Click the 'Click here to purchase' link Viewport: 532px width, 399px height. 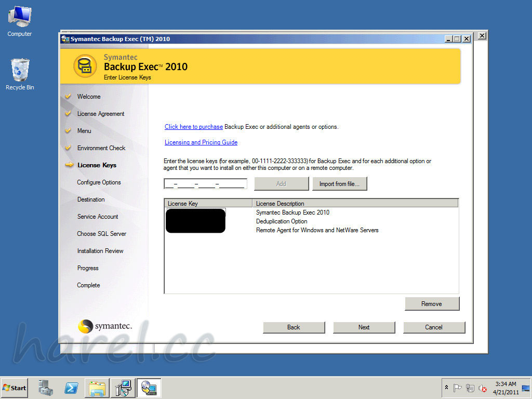pyautogui.click(x=194, y=127)
